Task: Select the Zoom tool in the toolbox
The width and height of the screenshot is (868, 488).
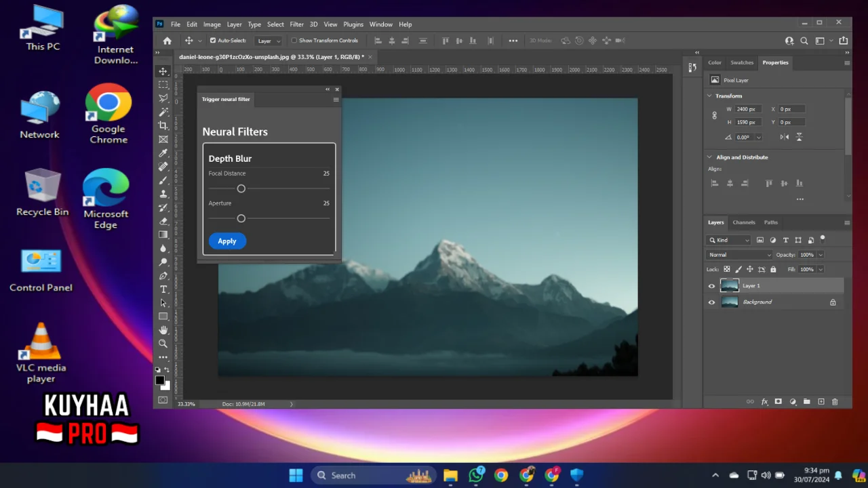Action: [163, 344]
